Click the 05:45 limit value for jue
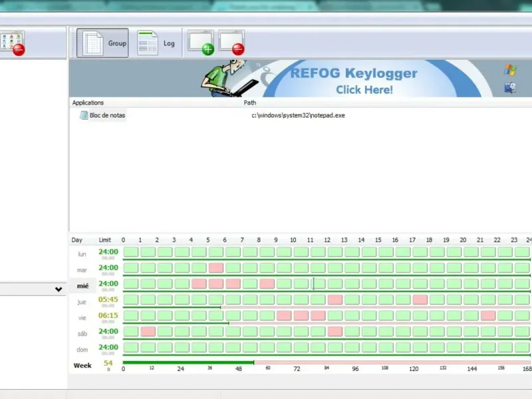 [108, 299]
